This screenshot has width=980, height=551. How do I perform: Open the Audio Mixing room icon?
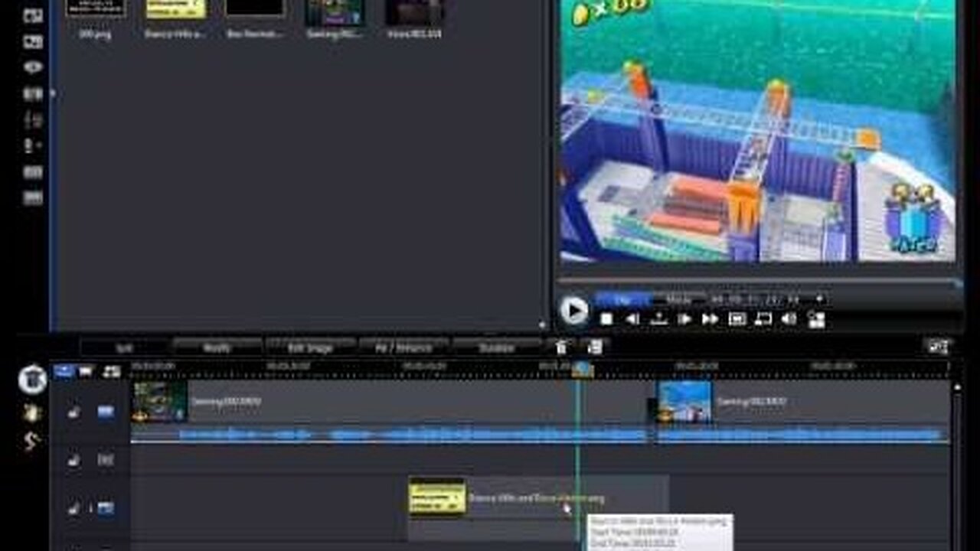[x=33, y=119]
